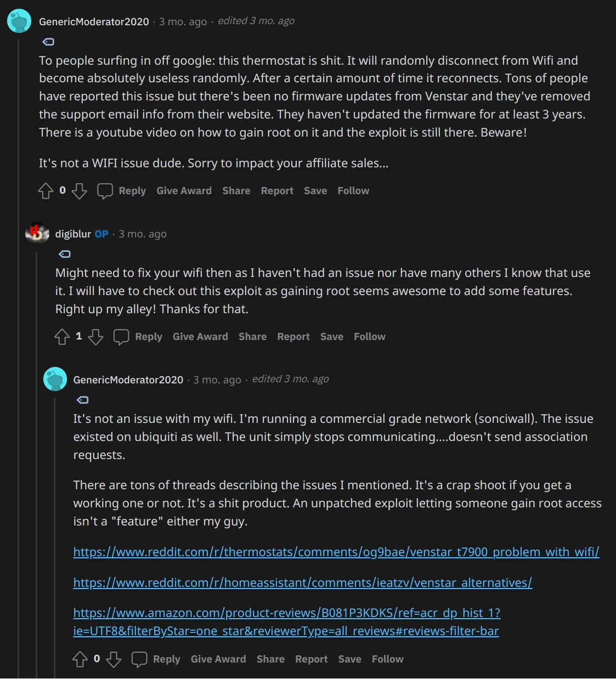The width and height of the screenshot is (616, 679).
Task: Upvote digiblur's comment
Action: point(62,337)
